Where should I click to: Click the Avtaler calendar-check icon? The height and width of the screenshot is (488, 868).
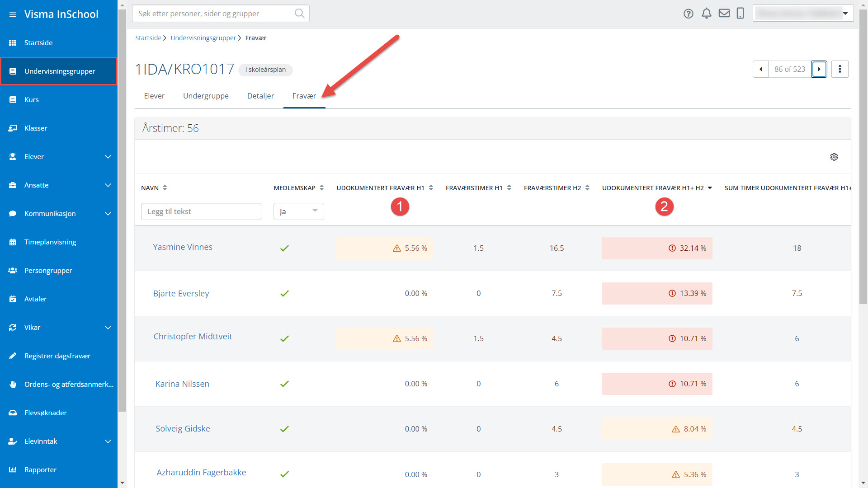coord(13,299)
